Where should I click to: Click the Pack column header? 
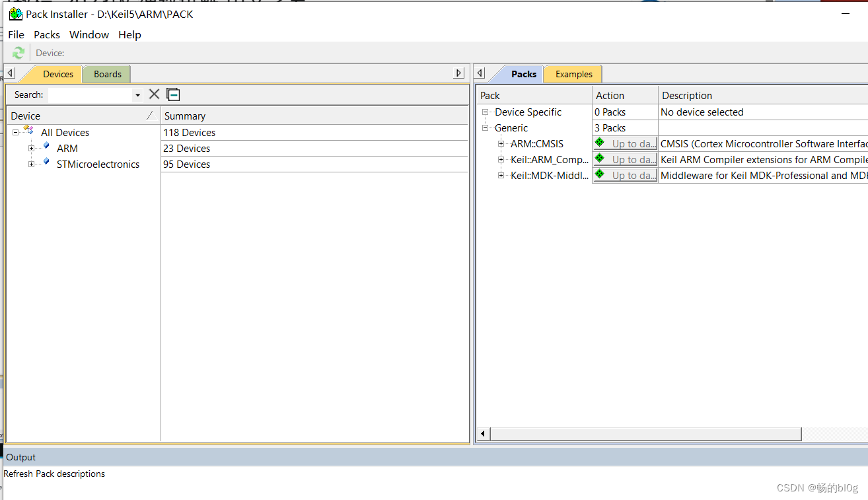tap(534, 95)
